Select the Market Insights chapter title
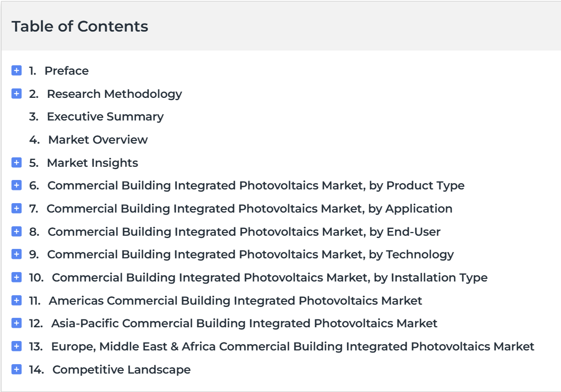The image size is (561, 392). point(92,163)
